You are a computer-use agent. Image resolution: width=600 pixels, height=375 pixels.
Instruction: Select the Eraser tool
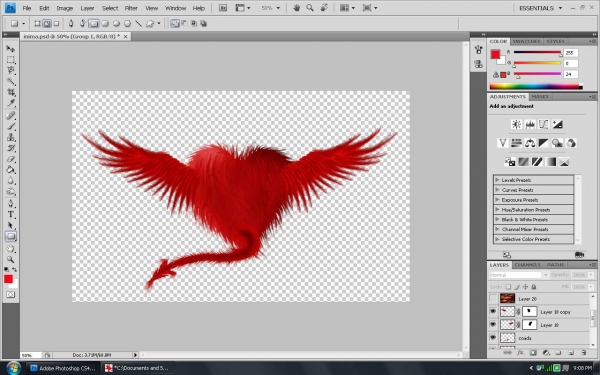tap(11, 159)
